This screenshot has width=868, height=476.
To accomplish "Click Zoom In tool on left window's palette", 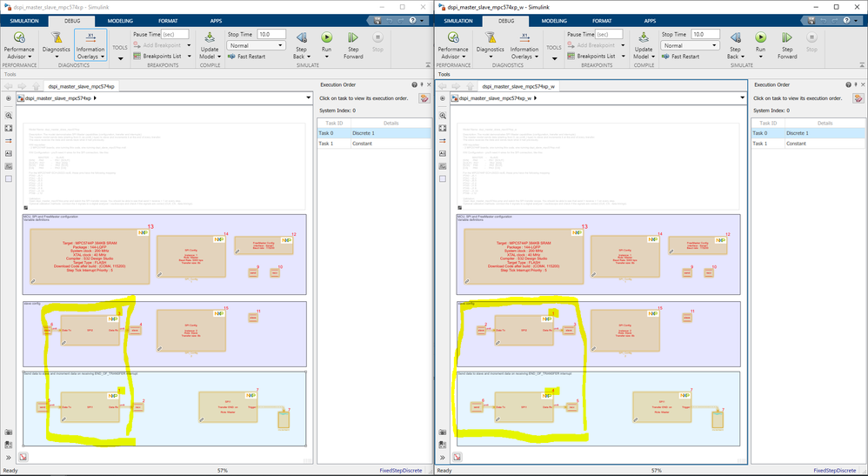I will 9,116.
